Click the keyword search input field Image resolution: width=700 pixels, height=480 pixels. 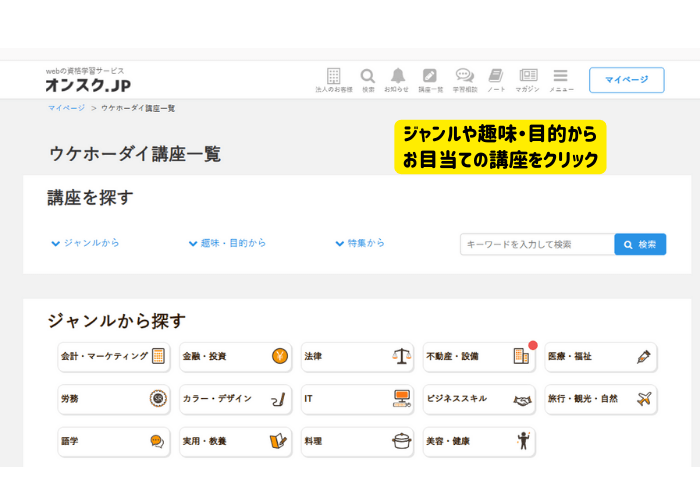point(537,244)
